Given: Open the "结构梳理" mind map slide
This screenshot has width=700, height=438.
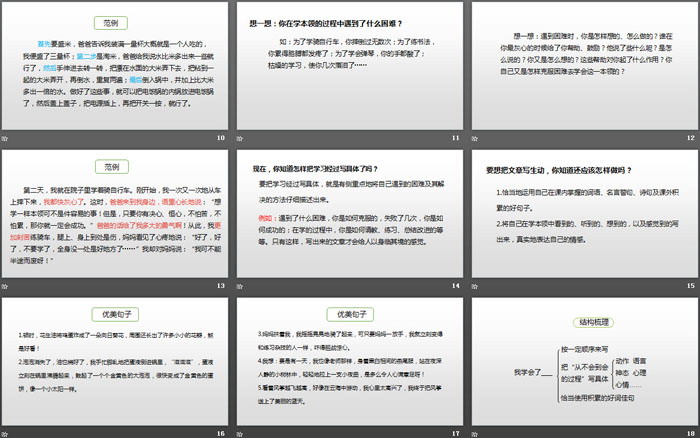Looking at the screenshot, I should tap(583, 363).
